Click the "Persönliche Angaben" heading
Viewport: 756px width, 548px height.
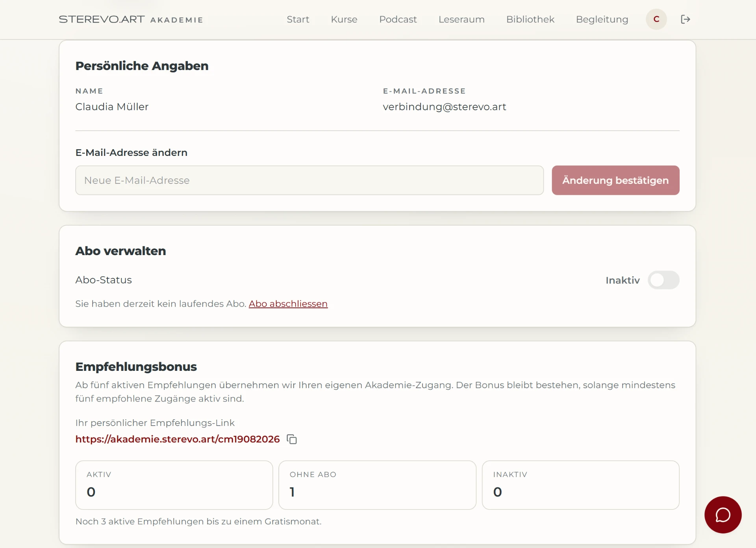[x=142, y=66]
